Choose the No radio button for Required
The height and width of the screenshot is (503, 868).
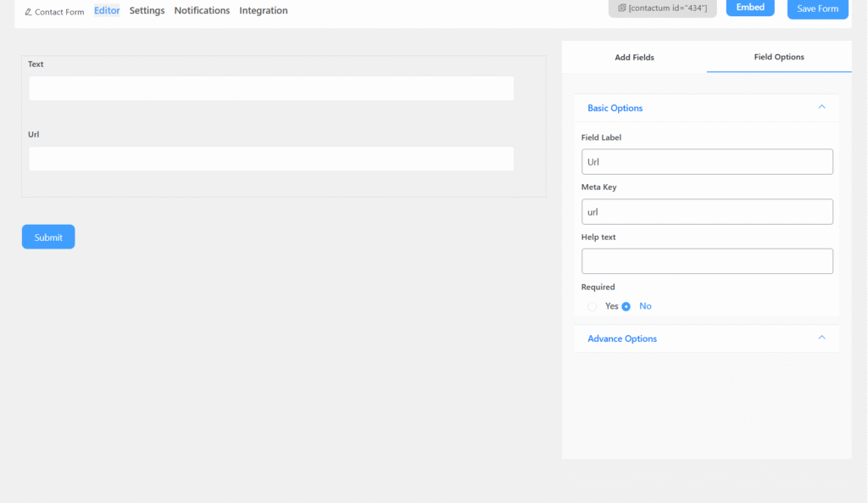point(626,306)
